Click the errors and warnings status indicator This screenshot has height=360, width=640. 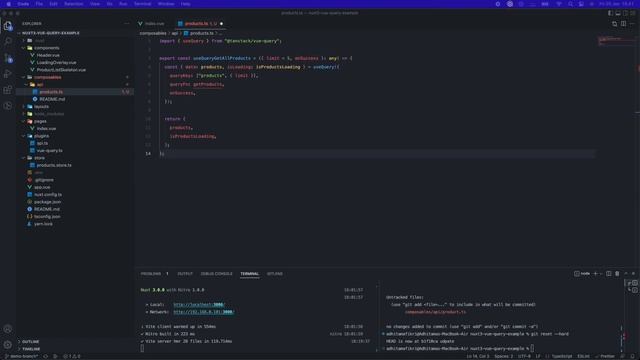[72, 356]
